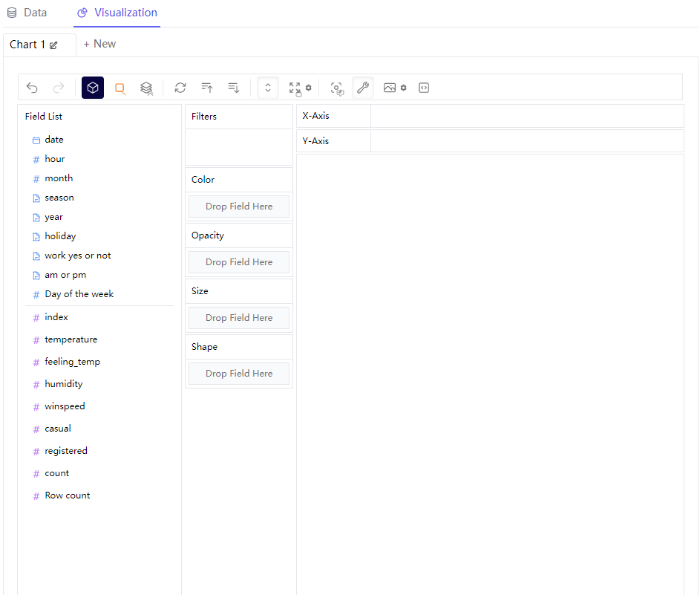Click the calendar icon beside date
Image resolution: width=700 pixels, height=595 pixels.
36,140
